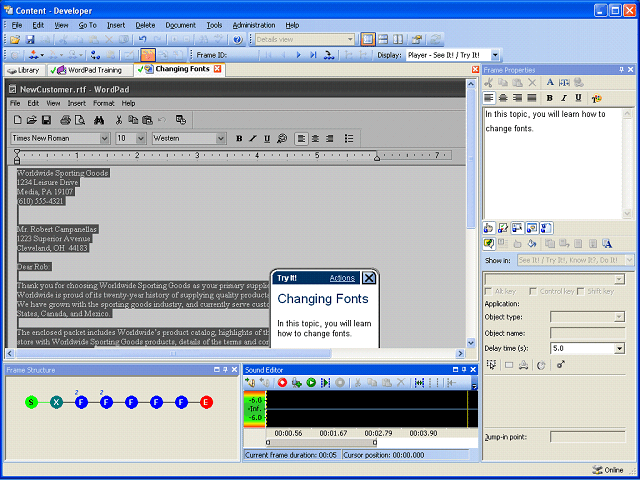Open the text color palette in Frame Properties
The height and width of the screenshot is (480, 640).
[597, 98]
